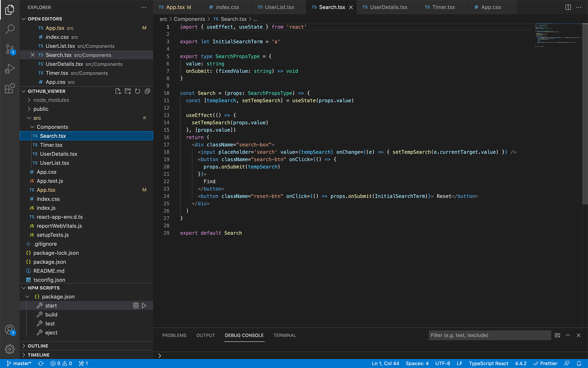Screen dimensions: 588x368
Task: Refresh the GITHUB_VIEWER explorer
Action: pos(138,91)
